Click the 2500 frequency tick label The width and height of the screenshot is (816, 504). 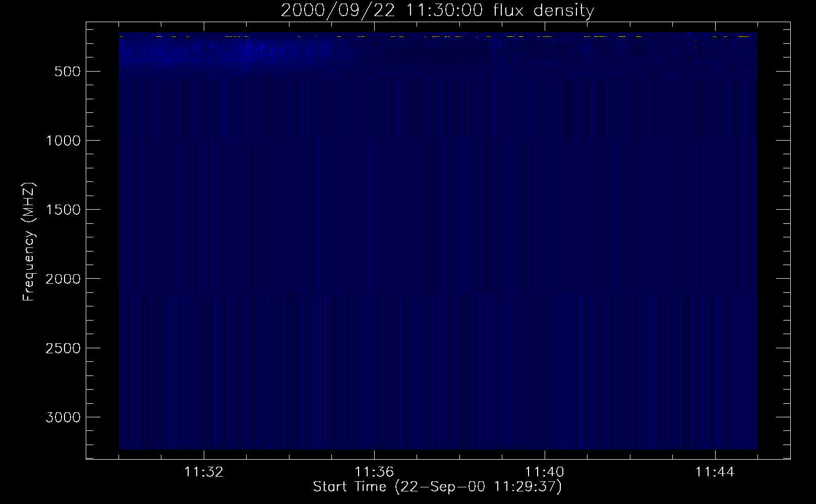[x=63, y=348]
